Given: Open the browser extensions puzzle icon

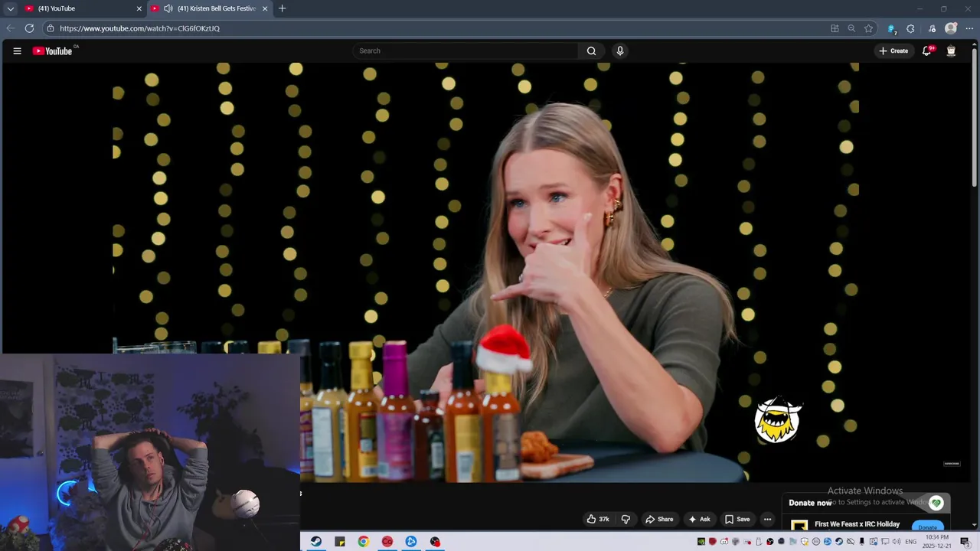Looking at the screenshot, I should [x=910, y=28].
